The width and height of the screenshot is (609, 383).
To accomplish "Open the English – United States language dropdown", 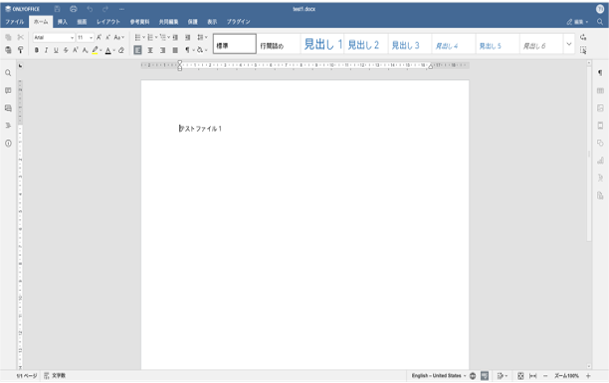I will coord(439,376).
